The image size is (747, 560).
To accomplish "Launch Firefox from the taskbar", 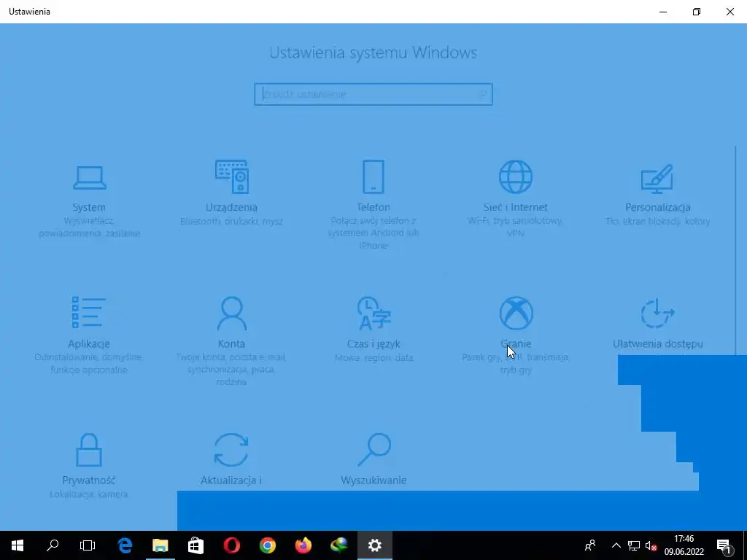I will [303, 545].
